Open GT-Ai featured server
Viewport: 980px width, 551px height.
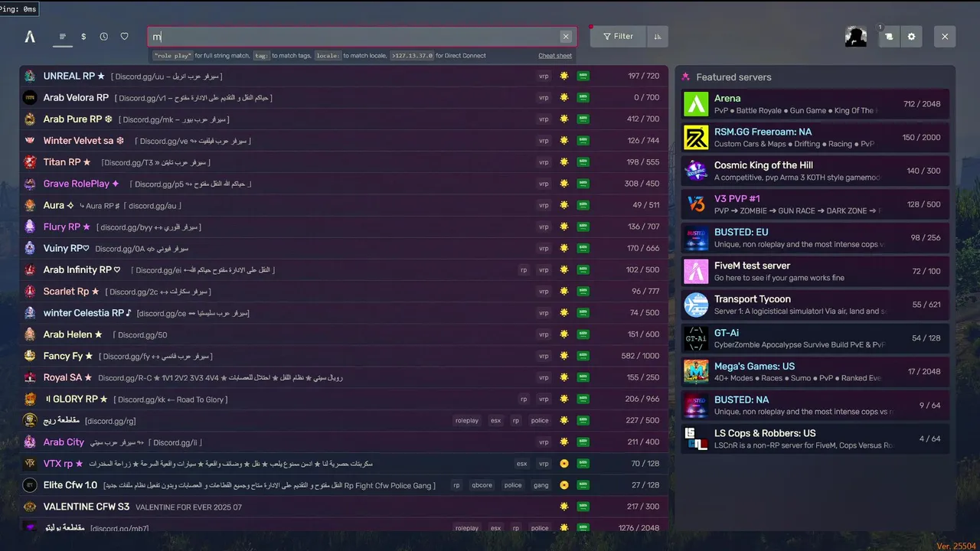point(815,338)
